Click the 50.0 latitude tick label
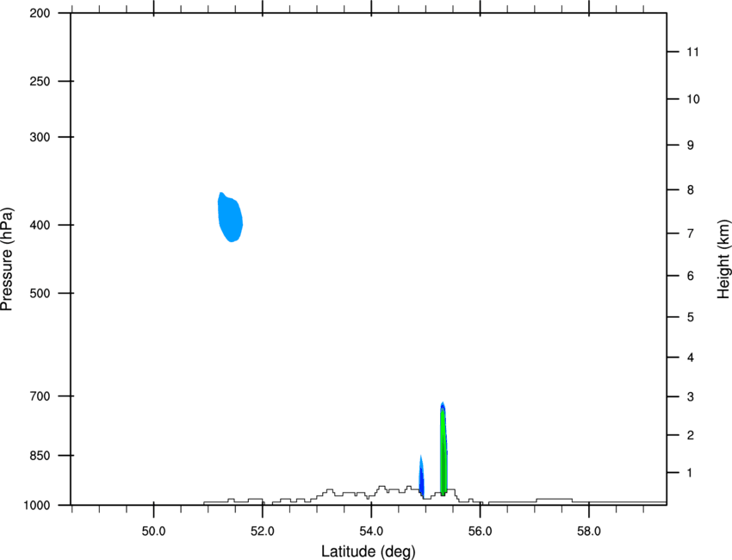 (x=153, y=532)
